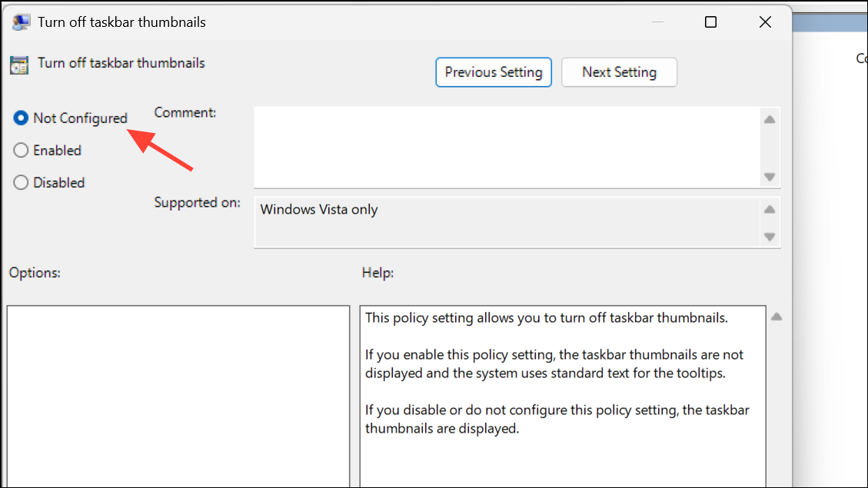
Task: Click the policy setting icon beside the heading
Action: (19, 65)
